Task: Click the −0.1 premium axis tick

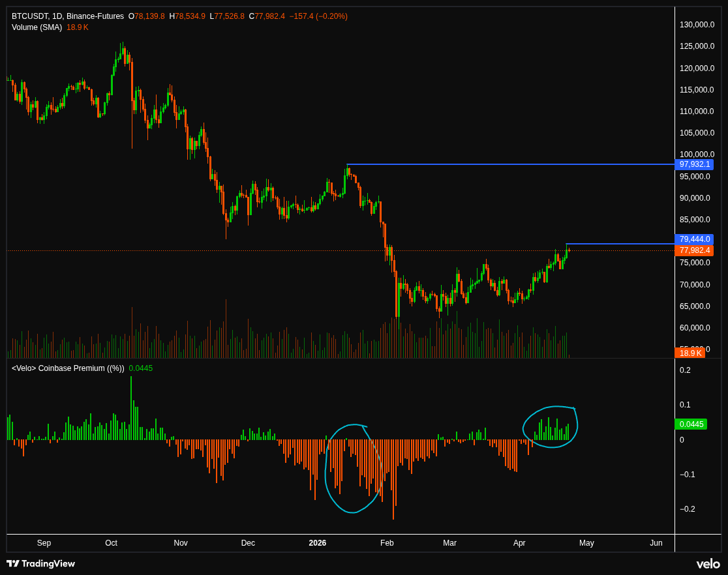Action: (688, 475)
